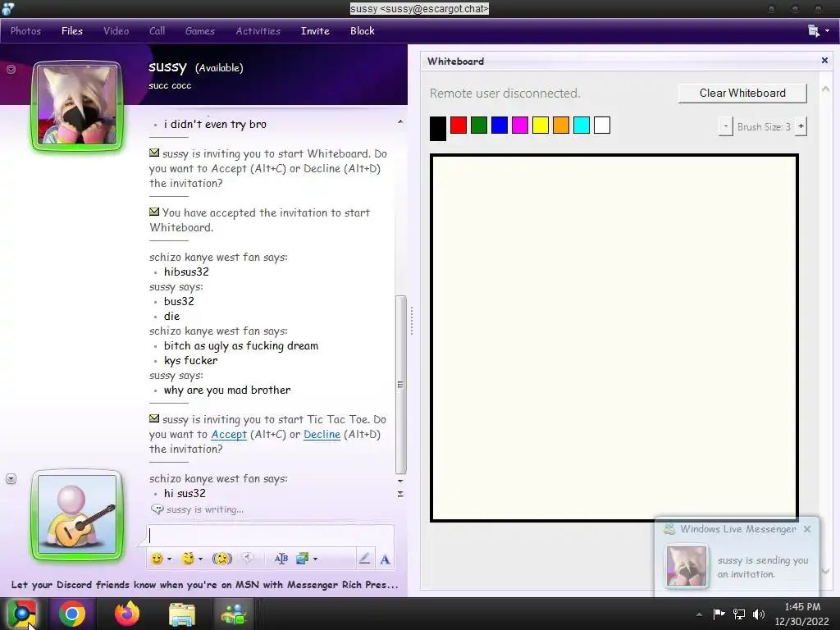
Task: Click the Call menu item
Action: 157,31
